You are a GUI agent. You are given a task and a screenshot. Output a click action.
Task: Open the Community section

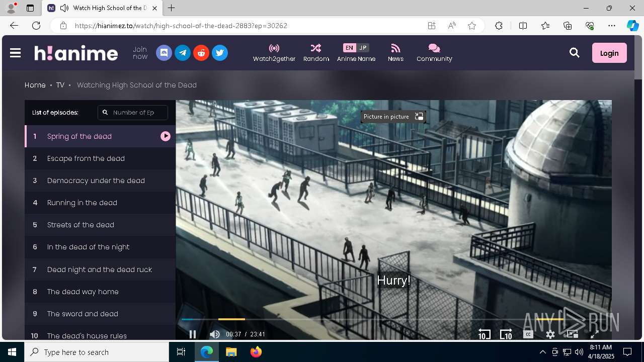(x=434, y=53)
